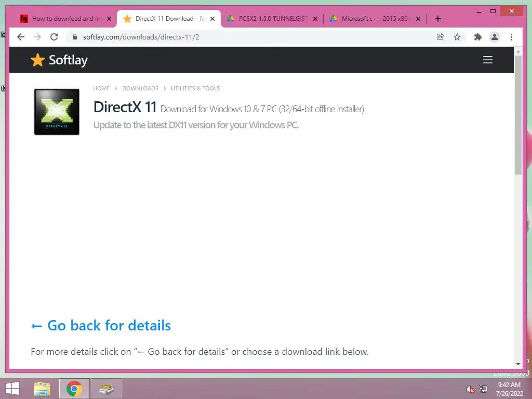Image resolution: width=532 pixels, height=399 pixels.
Task: Click the Chrome taskbar icon
Action: point(74,389)
